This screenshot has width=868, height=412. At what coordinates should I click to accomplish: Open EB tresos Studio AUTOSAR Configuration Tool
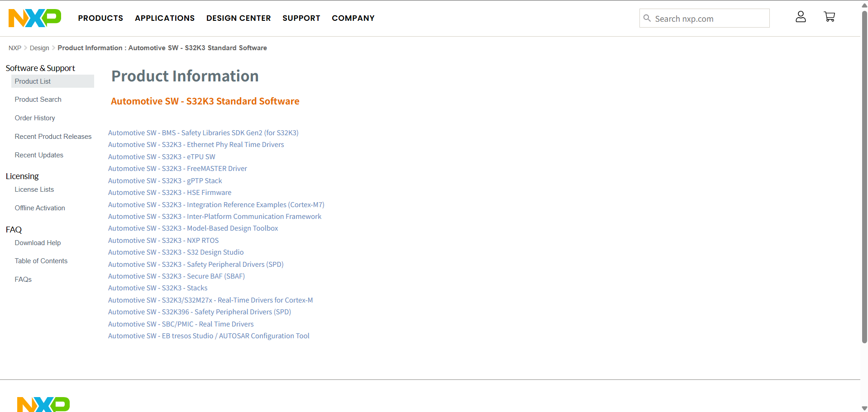click(209, 336)
